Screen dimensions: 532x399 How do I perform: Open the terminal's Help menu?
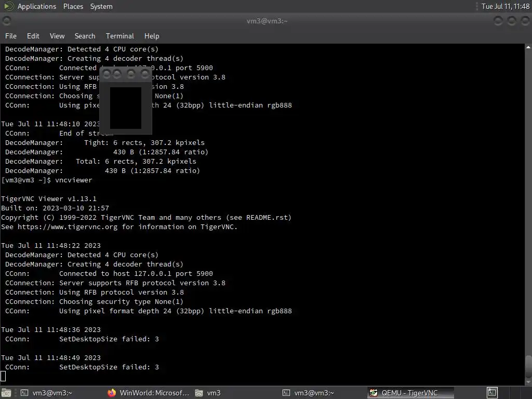(152, 36)
